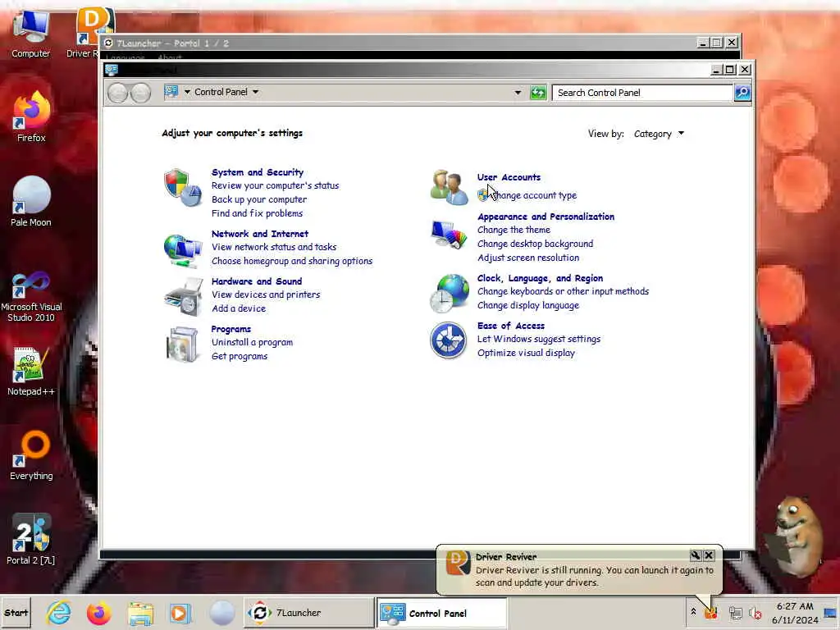Click Add a device
This screenshot has width=840, height=630.
tap(239, 308)
